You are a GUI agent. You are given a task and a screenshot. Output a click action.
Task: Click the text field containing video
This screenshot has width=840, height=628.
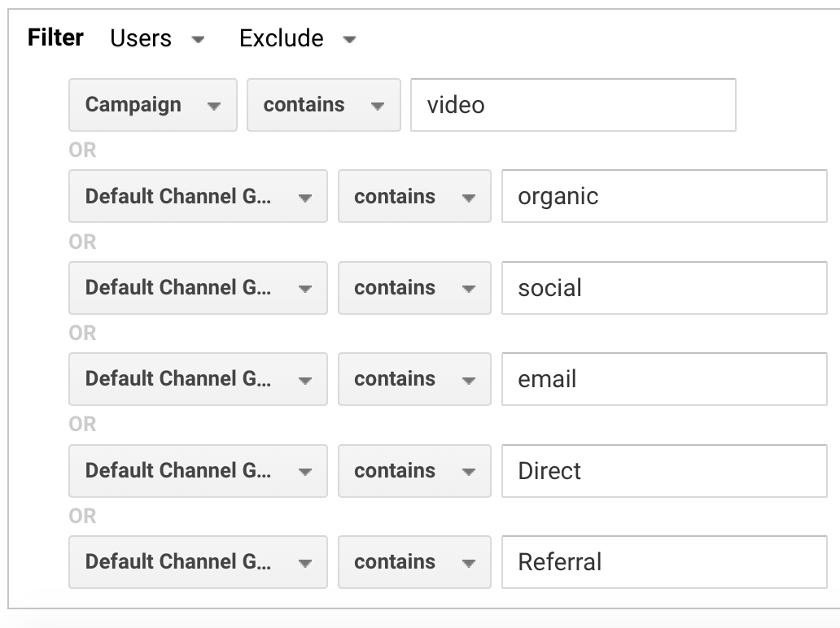[x=573, y=105]
